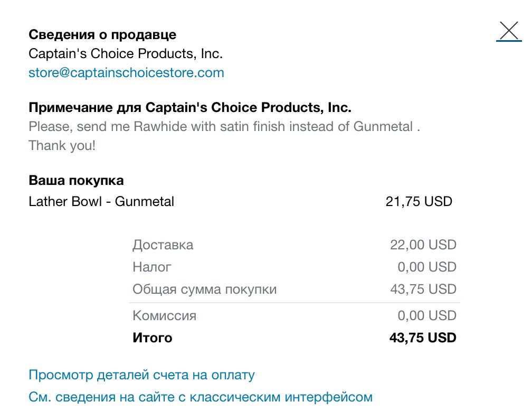Click the 'Комиссия' label

pos(165,315)
